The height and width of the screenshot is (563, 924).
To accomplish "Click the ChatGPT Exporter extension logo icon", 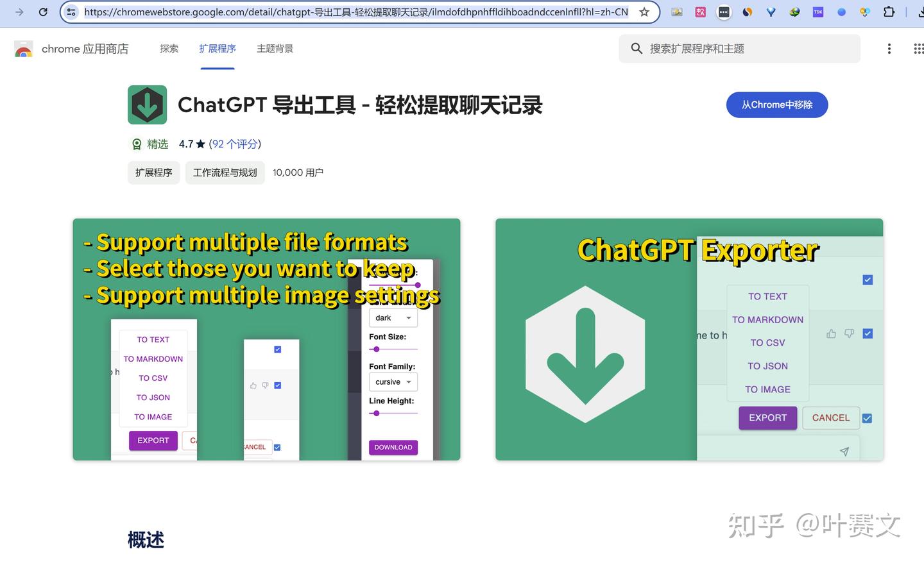I will point(147,105).
